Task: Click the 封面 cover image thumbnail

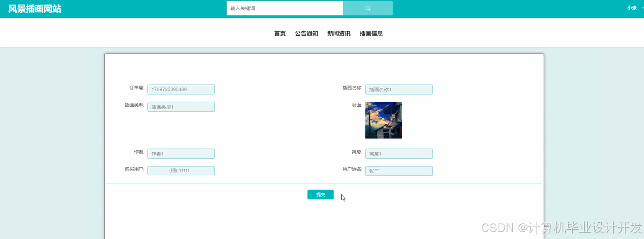Action: (x=384, y=120)
